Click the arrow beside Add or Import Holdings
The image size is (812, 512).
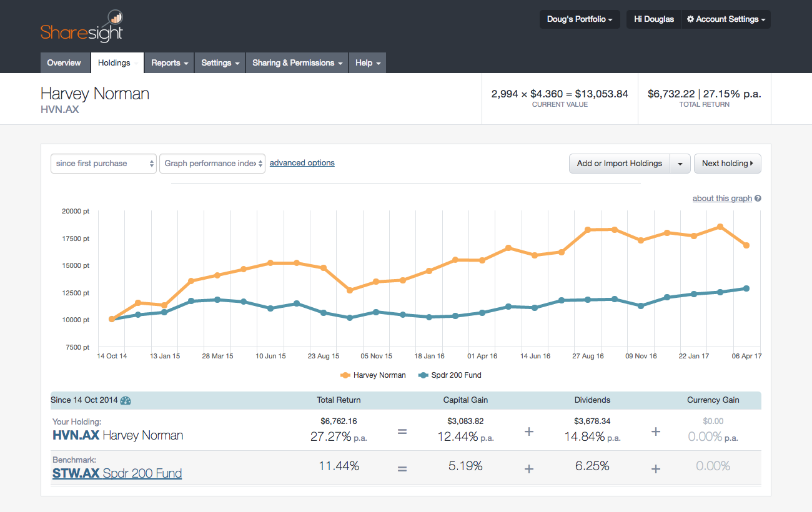click(680, 164)
